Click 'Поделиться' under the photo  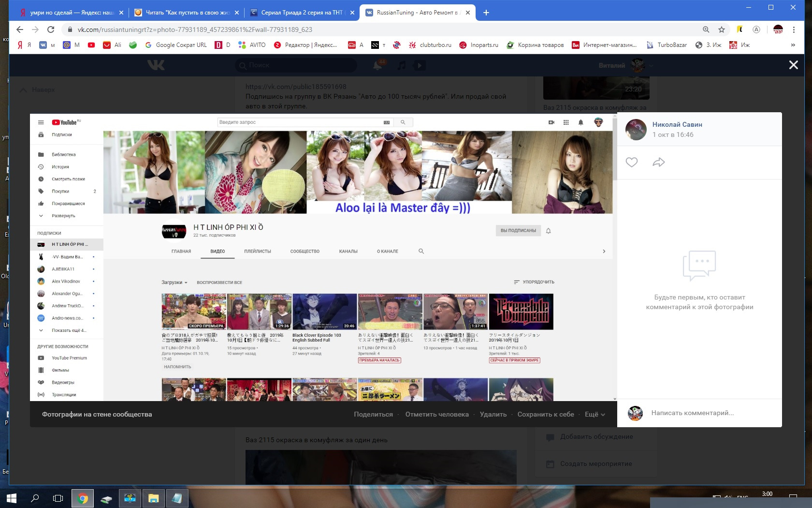click(373, 414)
